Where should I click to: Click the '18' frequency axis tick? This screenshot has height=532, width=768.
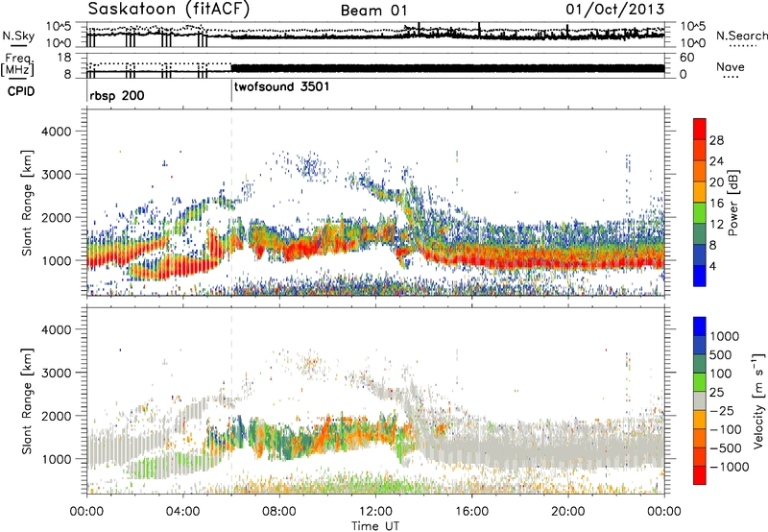pos(64,58)
